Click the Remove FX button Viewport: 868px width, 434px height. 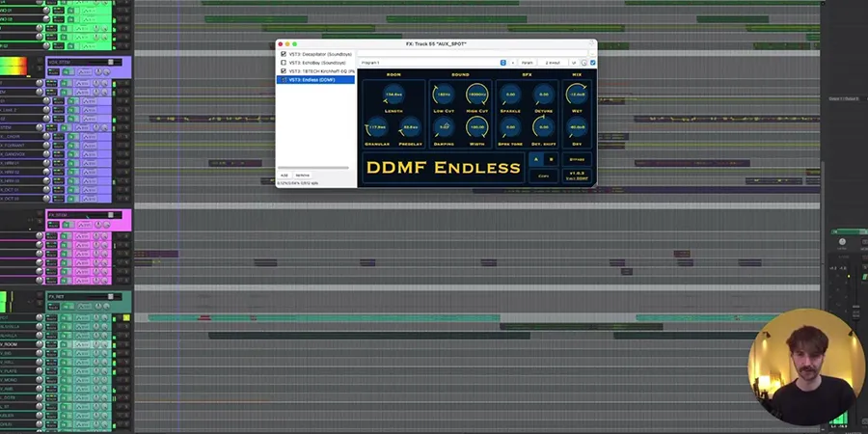302,175
